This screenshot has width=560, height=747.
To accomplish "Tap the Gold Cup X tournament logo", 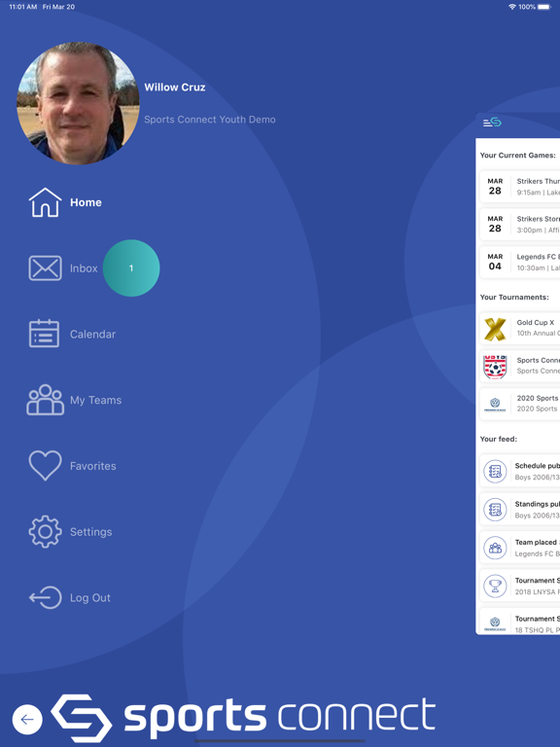I will [x=495, y=329].
